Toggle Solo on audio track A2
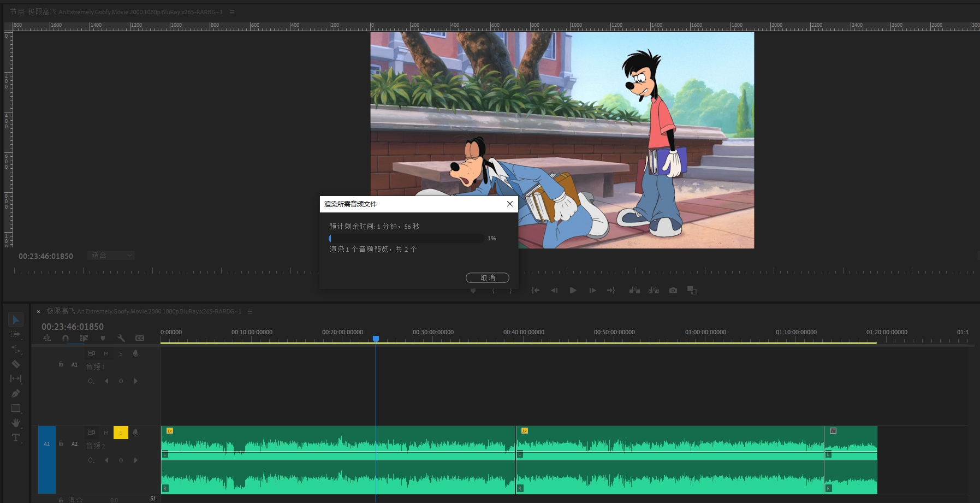 pos(121,433)
